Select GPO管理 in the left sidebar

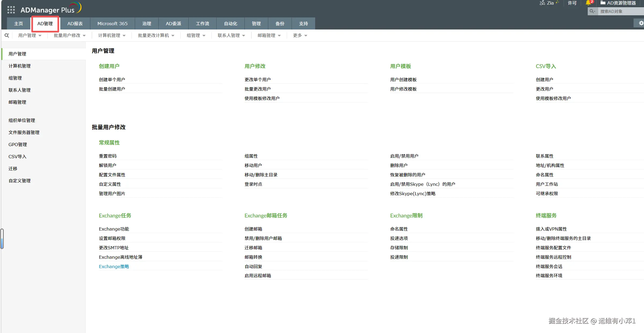pyautogui.click(x=18, y=145)
